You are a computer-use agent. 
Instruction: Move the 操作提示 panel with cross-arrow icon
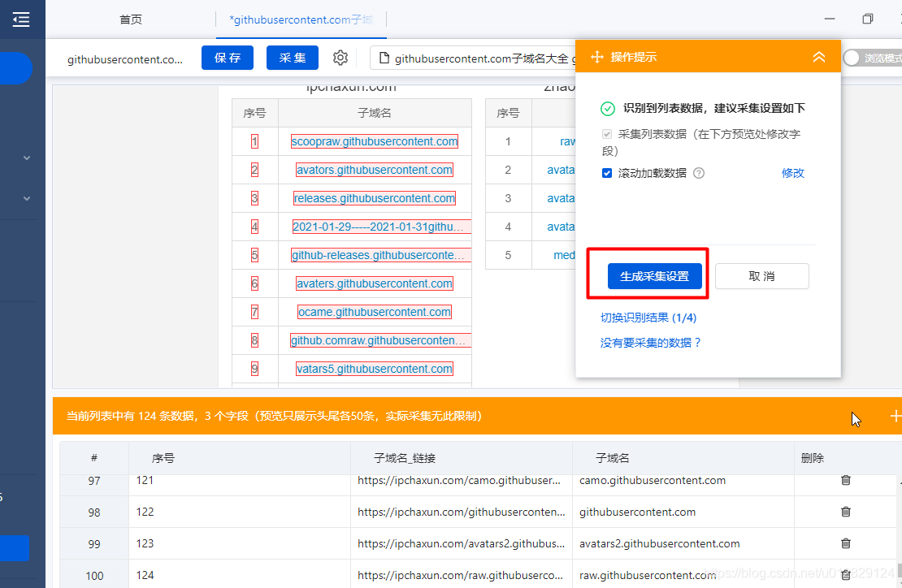[596, 56]
